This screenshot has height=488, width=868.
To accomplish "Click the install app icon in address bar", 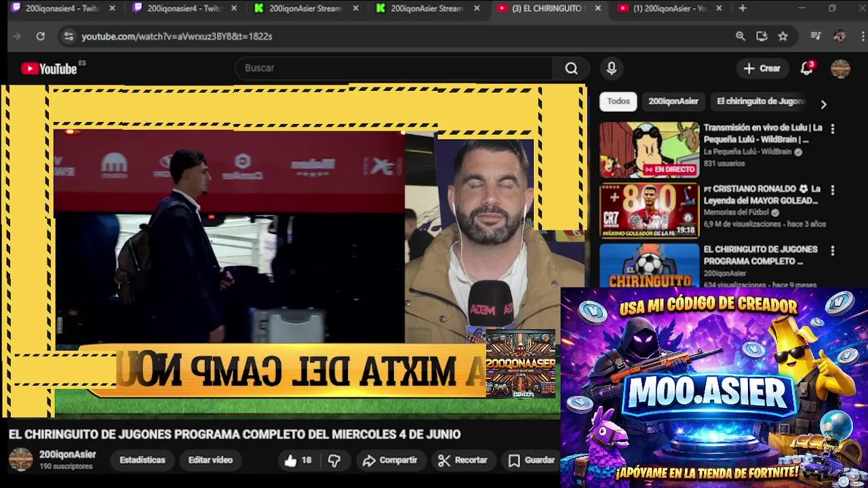I will point(762,36).
